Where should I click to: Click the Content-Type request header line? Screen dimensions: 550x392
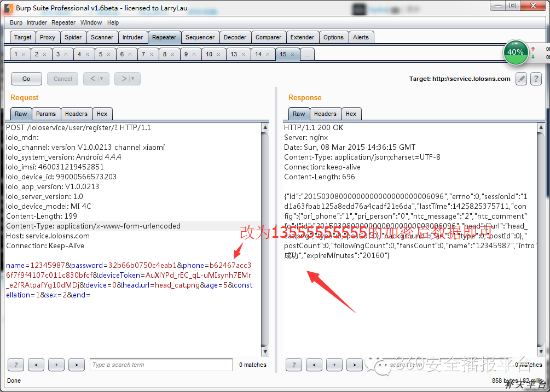(93, 226)
